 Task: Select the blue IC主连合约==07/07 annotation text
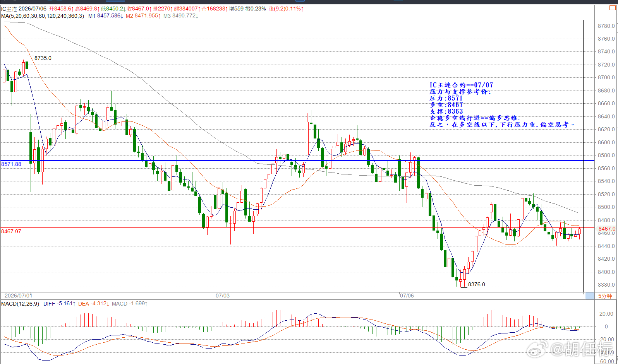[461, 85]
